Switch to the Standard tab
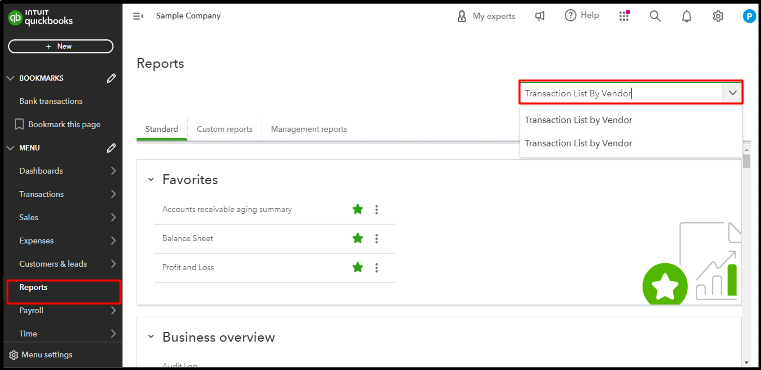Viewport: 761px width, 370px height. [162, 129]
